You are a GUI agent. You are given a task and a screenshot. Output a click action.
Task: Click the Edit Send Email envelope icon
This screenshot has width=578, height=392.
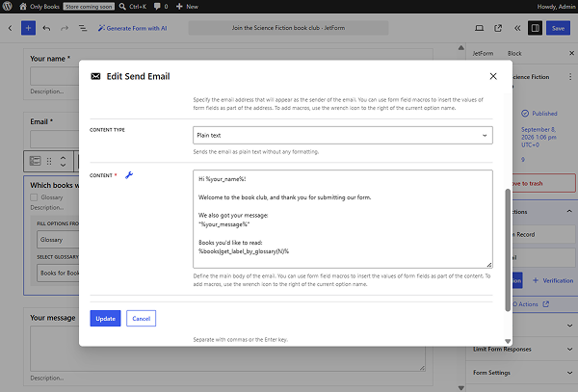(95, 76)
